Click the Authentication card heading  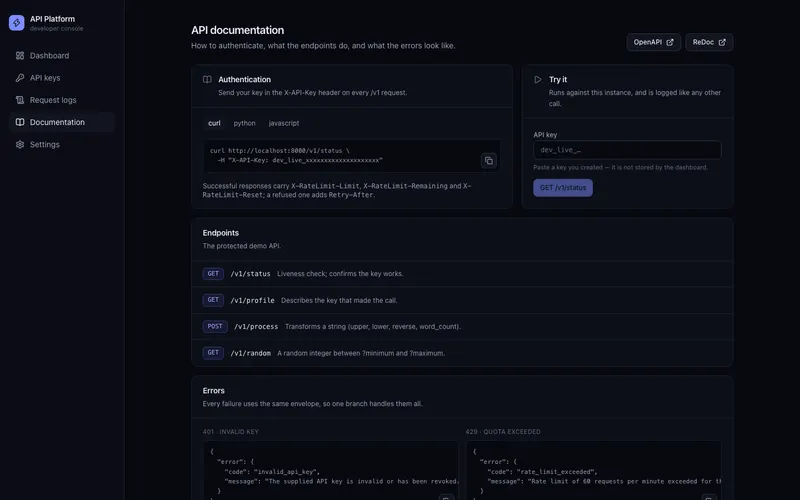coord(244,80)
